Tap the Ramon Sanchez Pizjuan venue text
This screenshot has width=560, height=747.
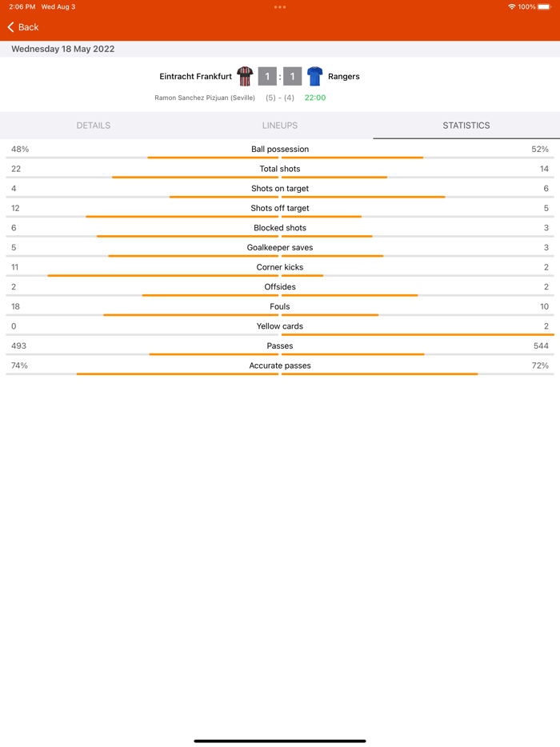point(204,98)
